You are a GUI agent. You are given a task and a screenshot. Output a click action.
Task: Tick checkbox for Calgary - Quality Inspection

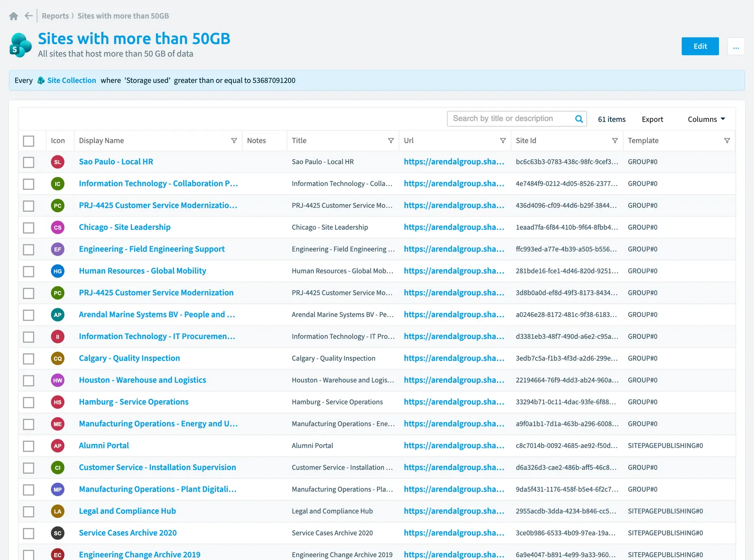pyautogui.click(x=29, y=358)
